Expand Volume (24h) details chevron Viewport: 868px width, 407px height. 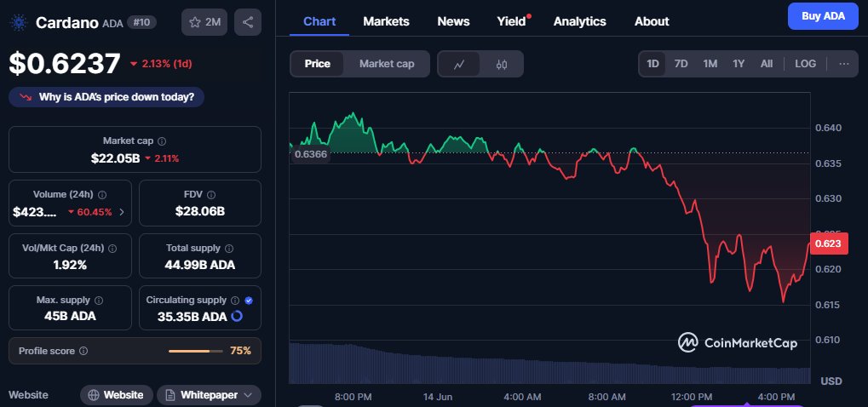(x=122, y=212)
